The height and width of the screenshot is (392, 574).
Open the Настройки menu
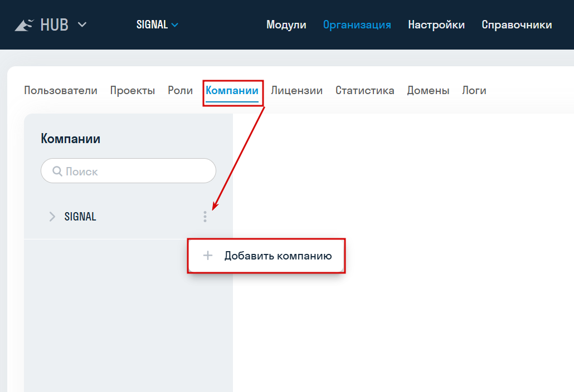[x=436, y=24]
